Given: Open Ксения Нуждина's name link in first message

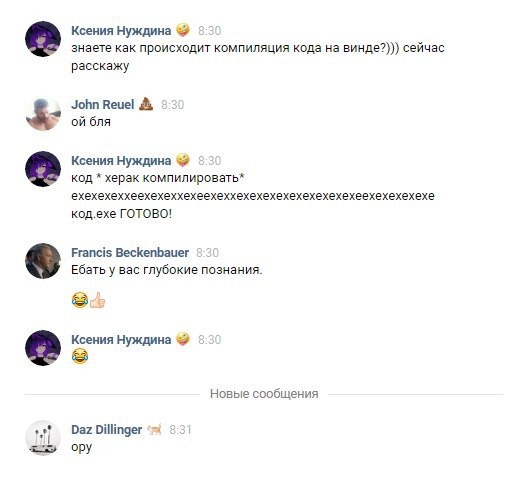Looking at the screenshot, I should point(121,31).
